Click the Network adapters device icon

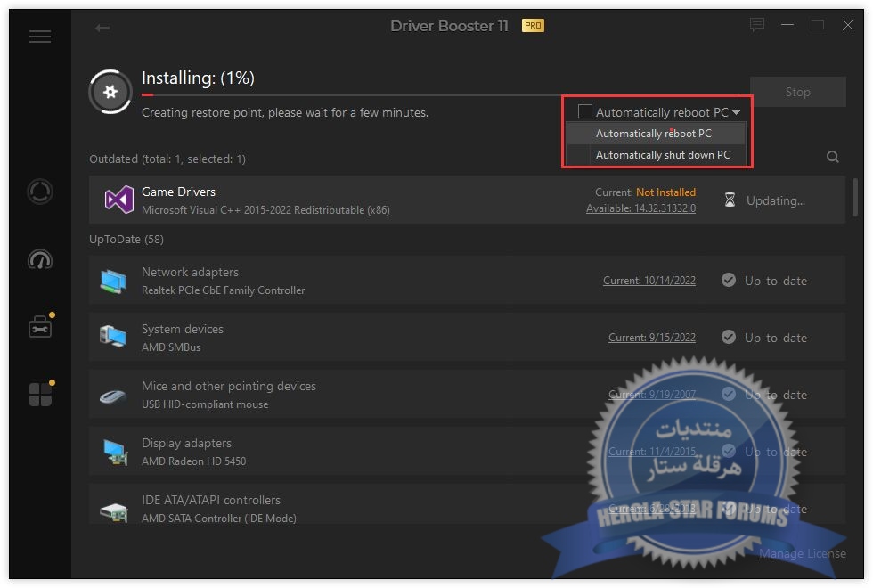(114, 281)
